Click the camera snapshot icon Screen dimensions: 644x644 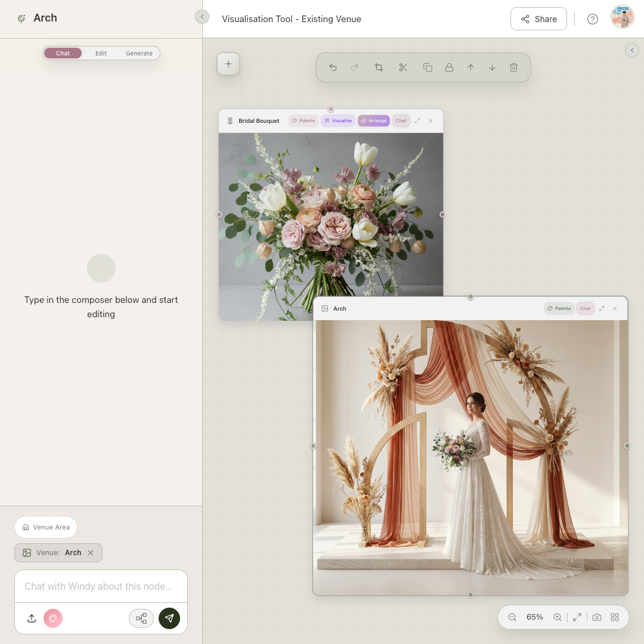[596, 617]
